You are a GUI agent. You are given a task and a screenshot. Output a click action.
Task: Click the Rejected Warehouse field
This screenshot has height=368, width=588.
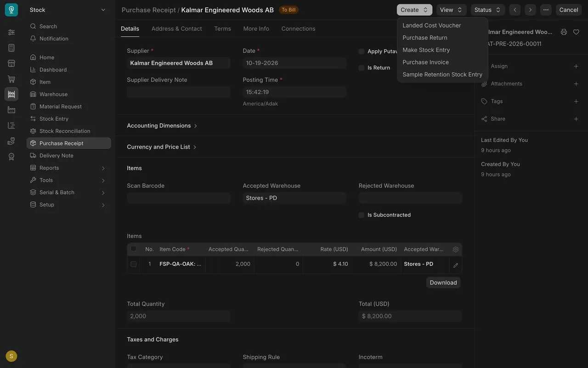coord(410,198)
